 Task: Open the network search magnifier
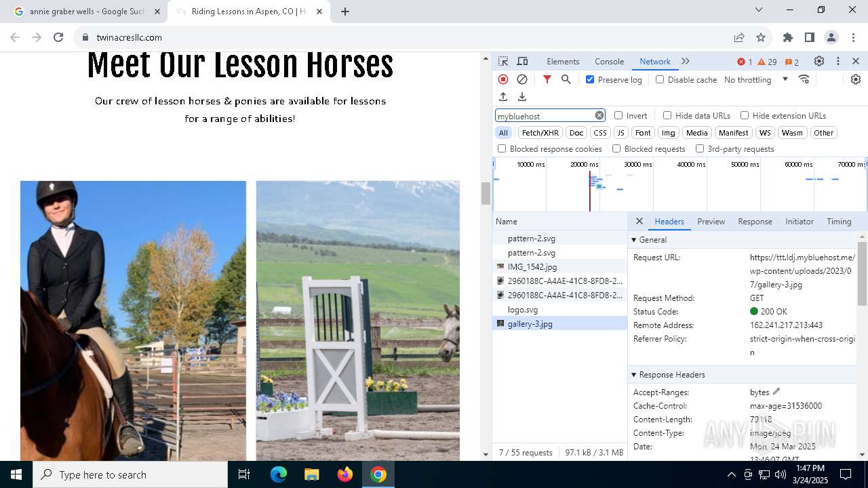[x=566, y=79]
